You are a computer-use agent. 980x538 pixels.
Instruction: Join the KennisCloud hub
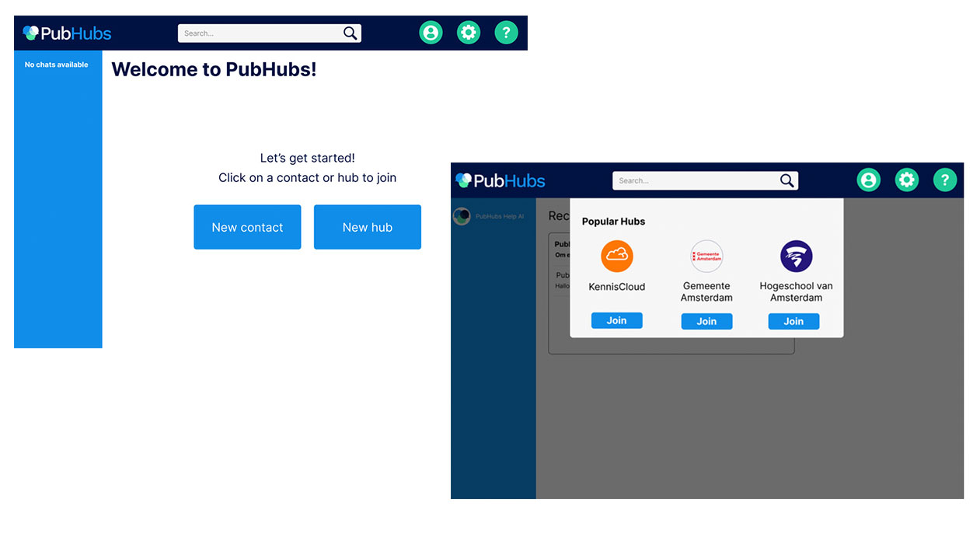617,320
